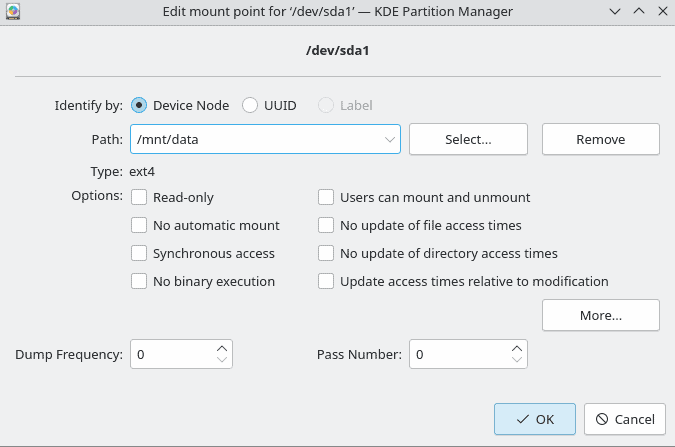Maximize the dialog window

639,12
